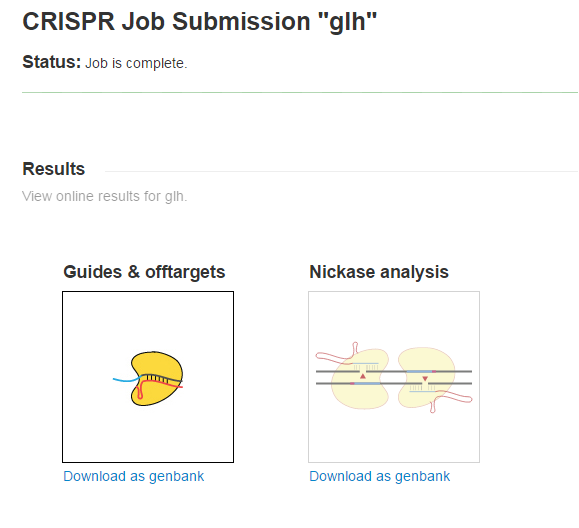Click the yellow Cas9 protein icon
This screenshot has width=579, height=528.
[157, 378]
